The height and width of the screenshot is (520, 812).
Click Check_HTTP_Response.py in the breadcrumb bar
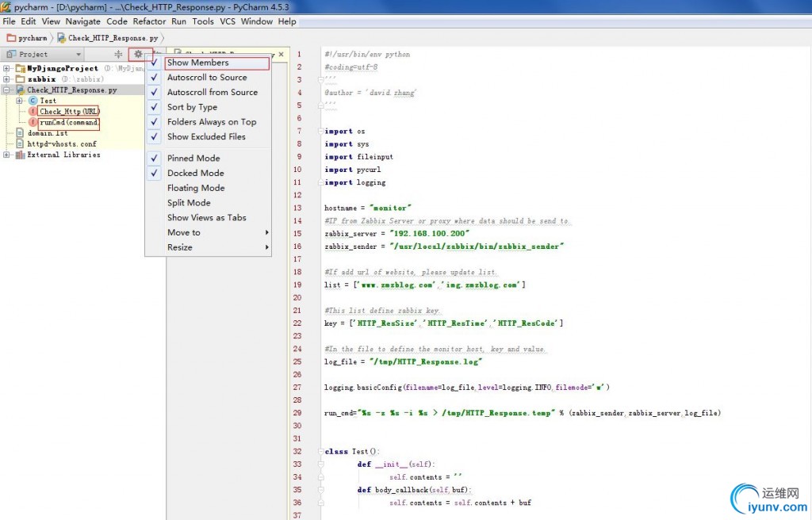point(113,38)
